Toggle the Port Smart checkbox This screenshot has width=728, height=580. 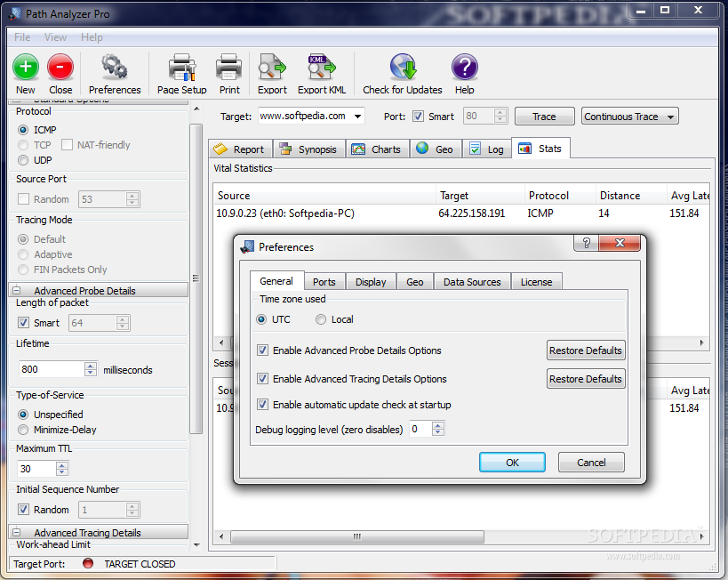(x=418, y=117)
